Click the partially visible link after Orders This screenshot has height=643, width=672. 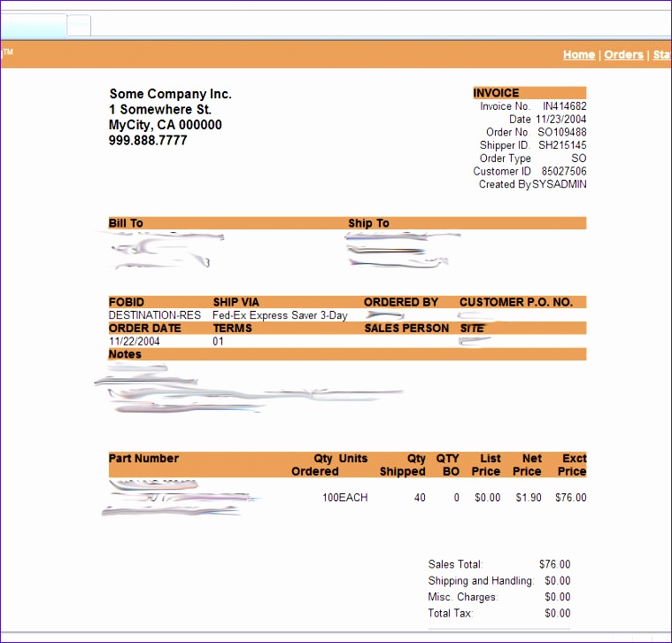click(661, 55)
